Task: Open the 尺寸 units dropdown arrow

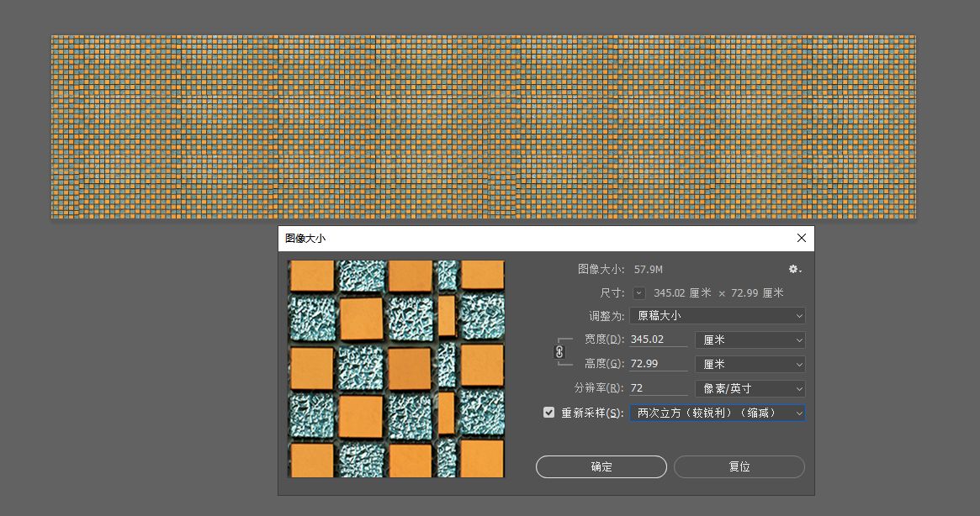Action: 638,293
